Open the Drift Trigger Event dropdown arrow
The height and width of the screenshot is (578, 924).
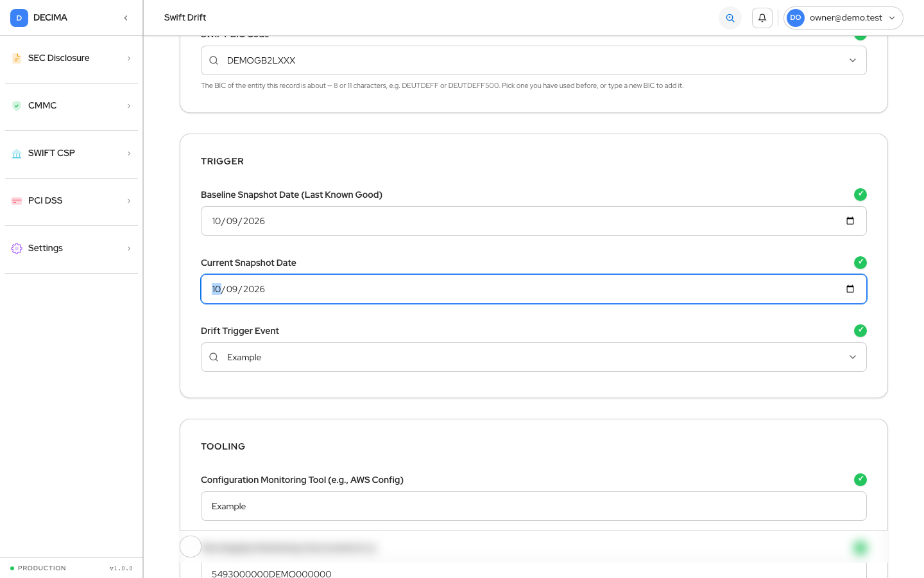[x=853, y=357]
